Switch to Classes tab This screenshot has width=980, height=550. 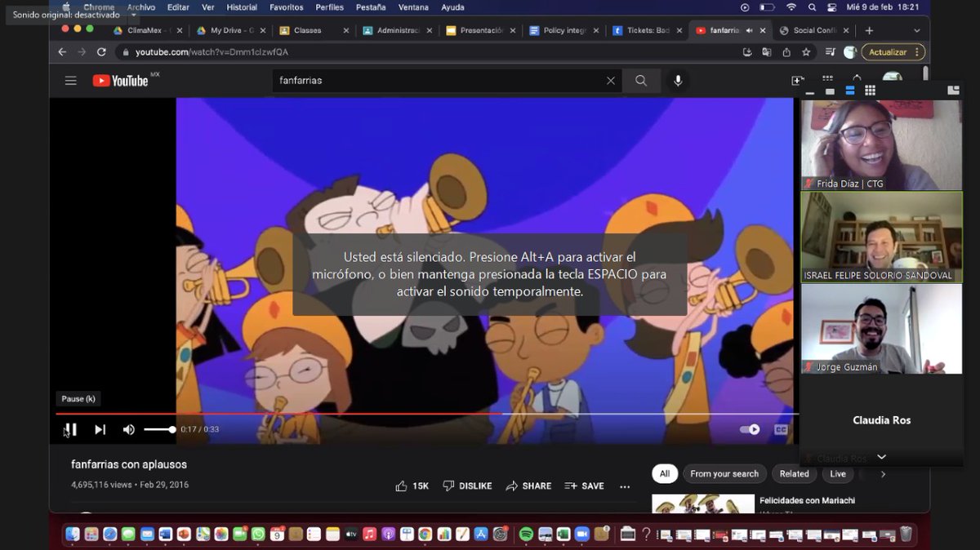click(x=314, y=30)
